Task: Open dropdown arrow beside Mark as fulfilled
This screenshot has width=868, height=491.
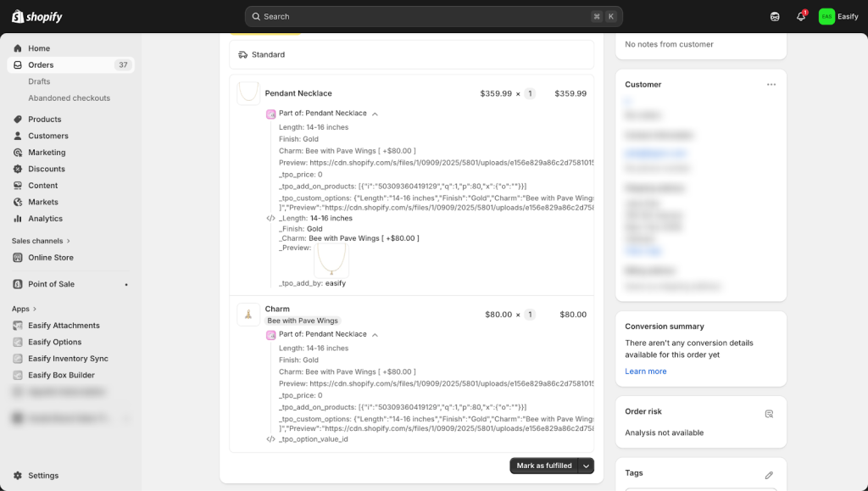Action: (x=586, y=466)
